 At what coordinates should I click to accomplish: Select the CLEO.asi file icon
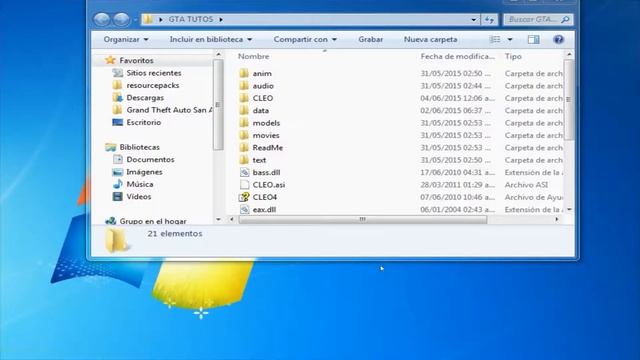pos(244,185)
